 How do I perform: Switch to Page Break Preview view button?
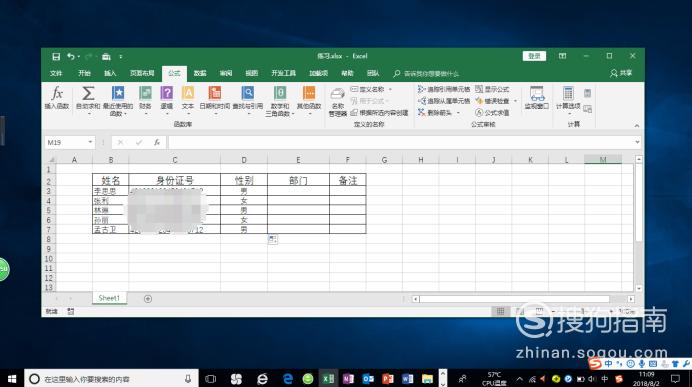click(x=539, y=312)
